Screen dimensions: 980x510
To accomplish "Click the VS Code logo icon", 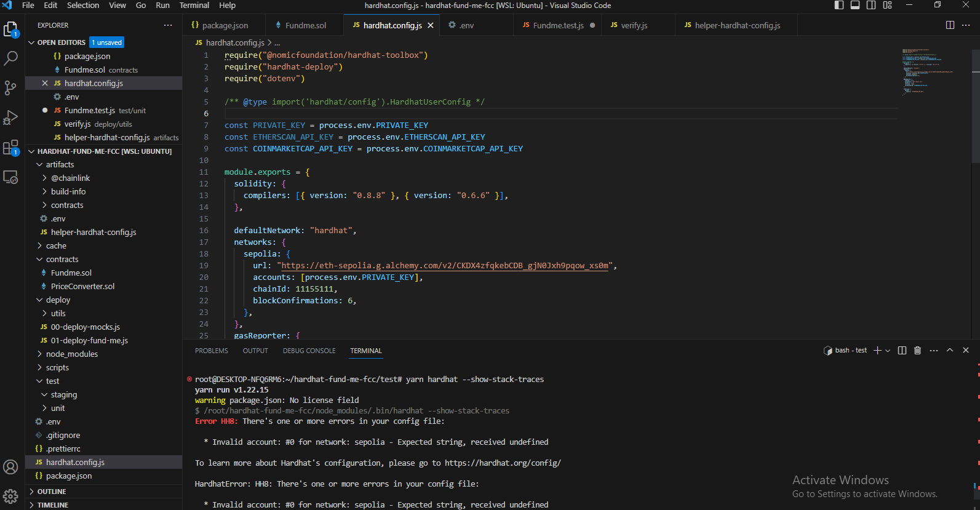I will 7,5.
